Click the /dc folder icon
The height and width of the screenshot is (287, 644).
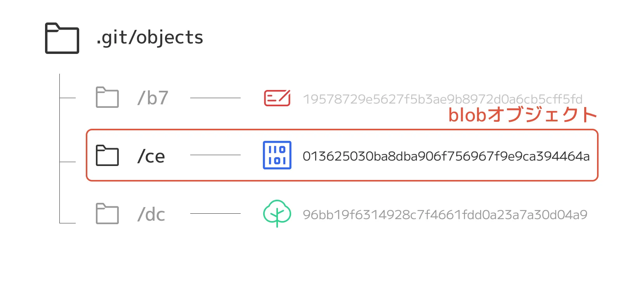click(107, 214)
